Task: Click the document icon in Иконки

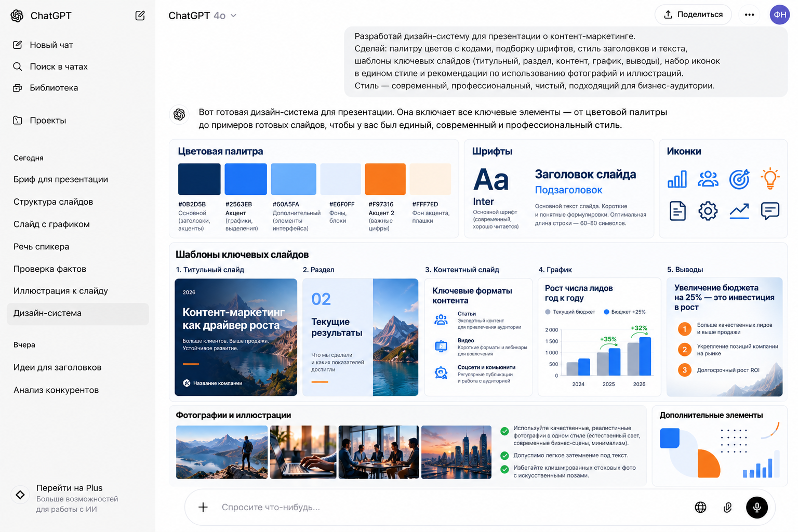Action: tap(677, 211)
